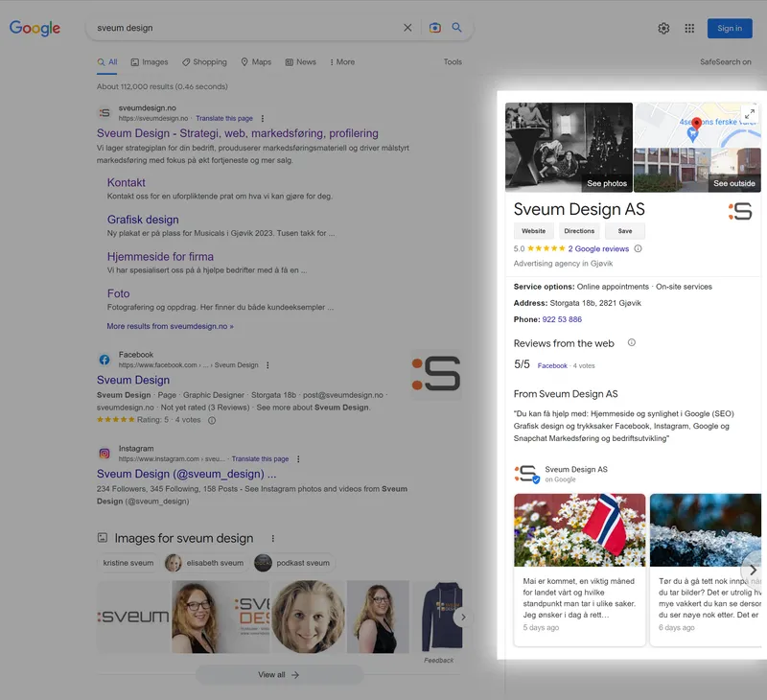Click the Google logo
This screenshot has height=700, width=767.
35,28
